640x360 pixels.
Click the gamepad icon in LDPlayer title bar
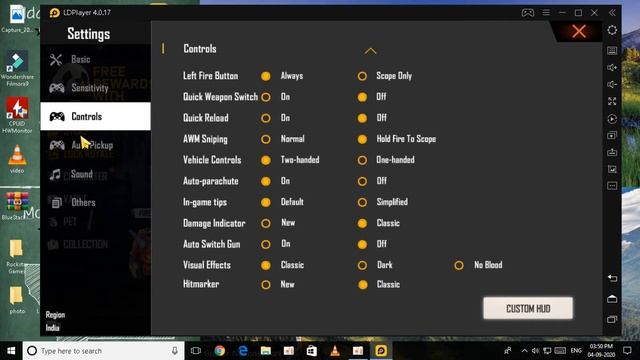pos(527,13)
